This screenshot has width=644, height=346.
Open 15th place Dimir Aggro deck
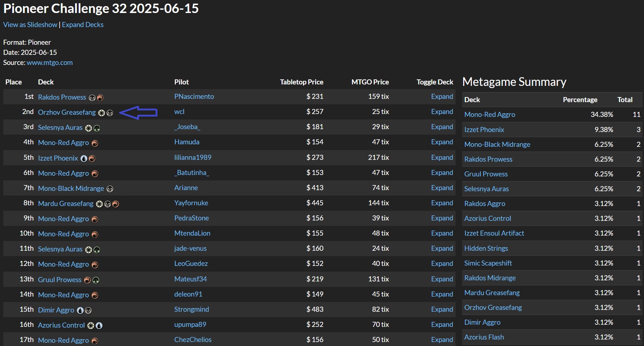pos(56,310)
